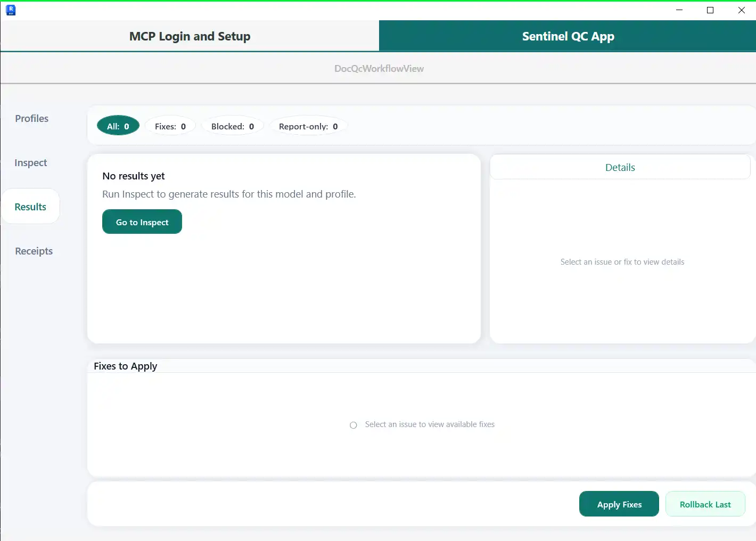
Task: Open the Receipts sidebar item
Action: (34, 251)
